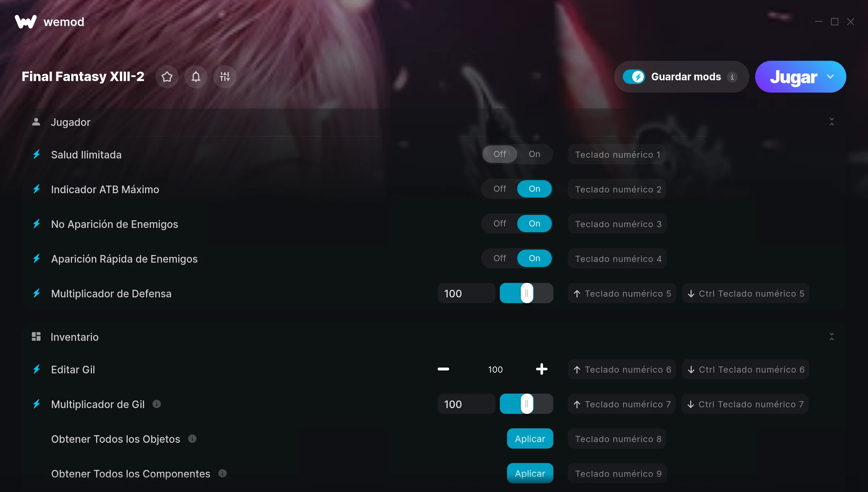View info for Obtener Todos los Componentes
868x492 pixels.
223,473
